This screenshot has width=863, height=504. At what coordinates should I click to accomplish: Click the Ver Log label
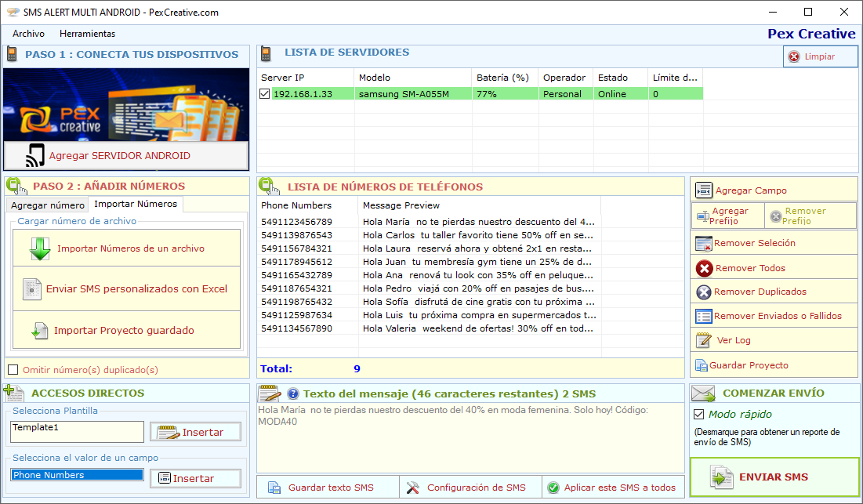coord(734,340)
